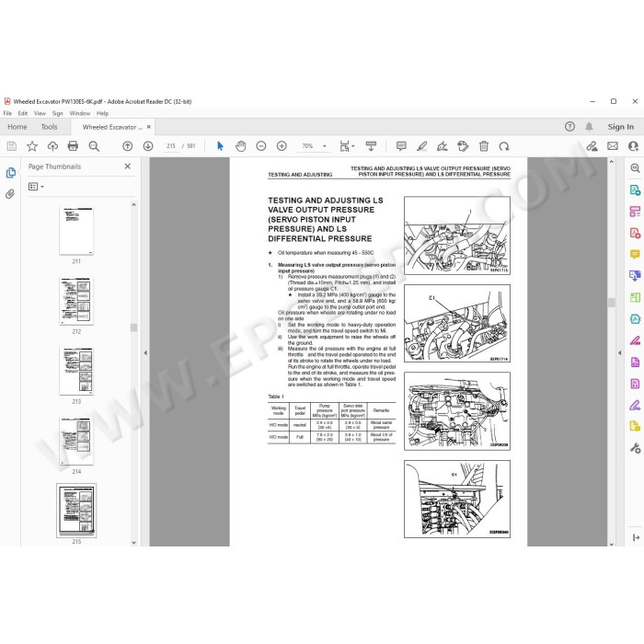
Task: Zoom in with the plus icon
Action: tap(282, 146)
